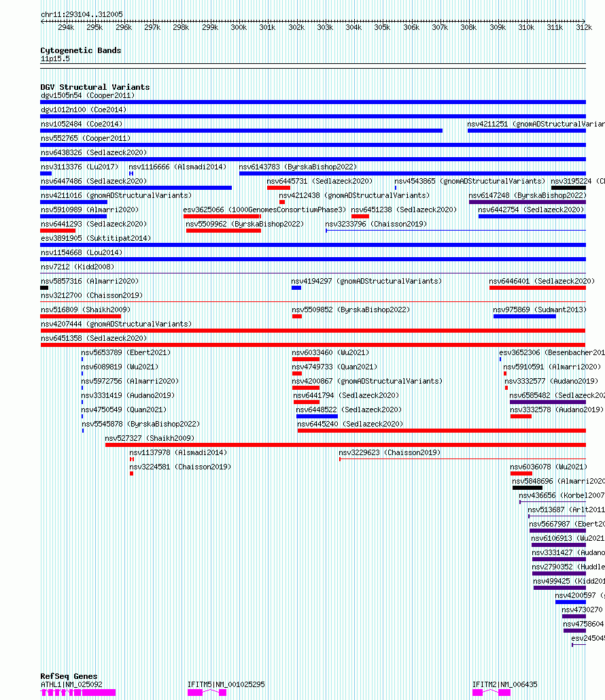This screenshot has width=605, height=700.
Task: Select nsv6451238 (Sedlazeck2020) variant
Action: tap(404, 210)
